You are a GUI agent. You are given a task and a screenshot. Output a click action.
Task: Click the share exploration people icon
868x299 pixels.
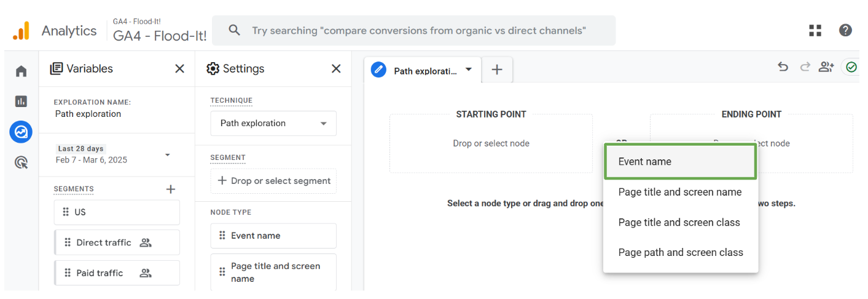[x=826, y=68]
